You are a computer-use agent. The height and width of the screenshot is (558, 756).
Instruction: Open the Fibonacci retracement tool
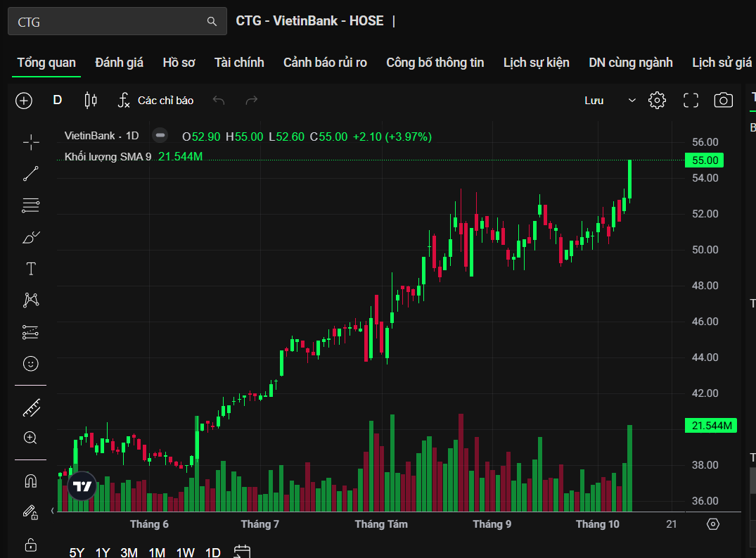(x=31, y=205)
